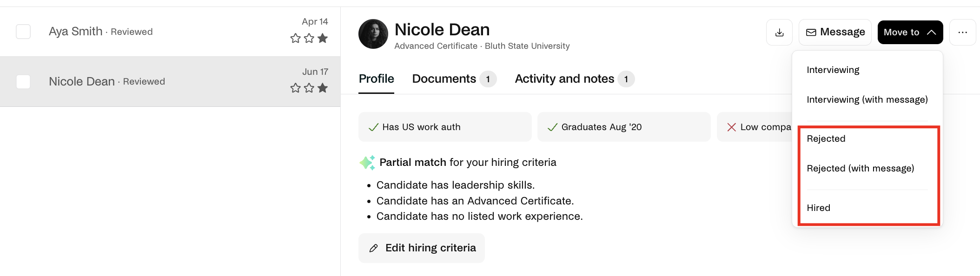Set second star rating for Nicole Dean
Image resolution: width=980 pixels, height=276 pixels.
coord(309,88)
